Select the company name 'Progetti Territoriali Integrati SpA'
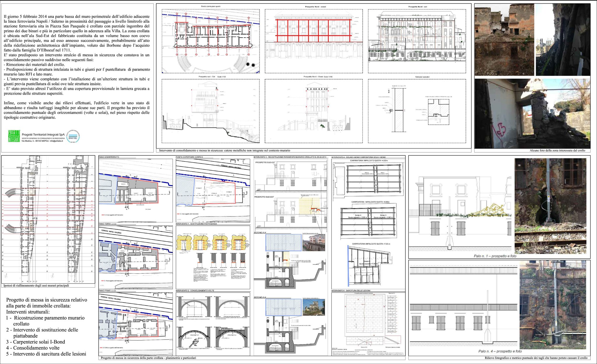This screenshot has height=364, width=597. pos(43,135)
